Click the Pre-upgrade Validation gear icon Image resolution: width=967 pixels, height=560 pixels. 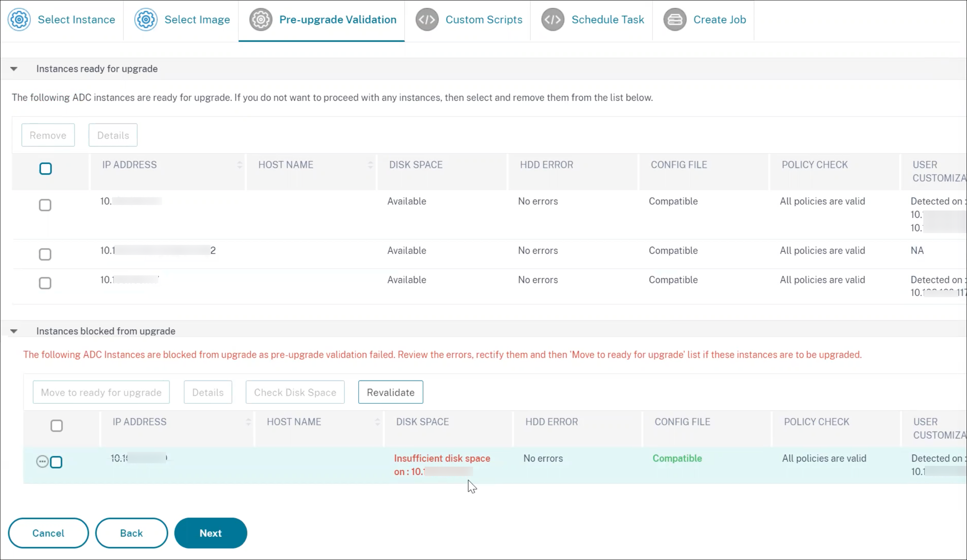click(261, 20)
